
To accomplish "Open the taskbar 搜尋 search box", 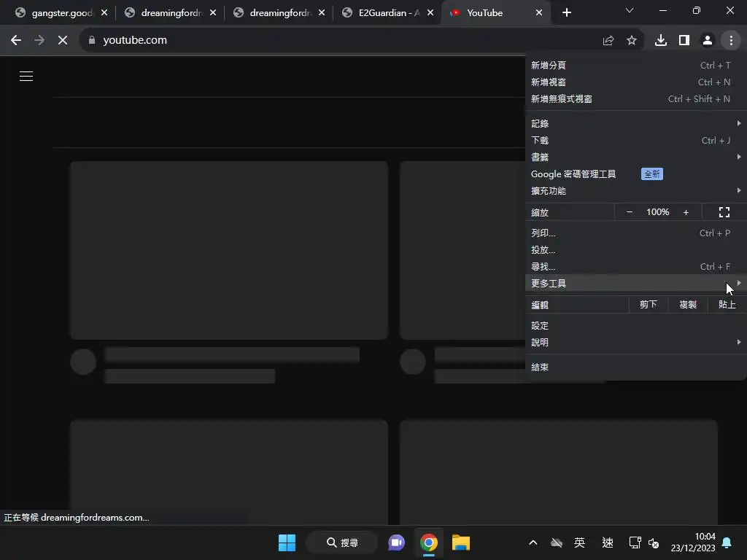I will pyautogui.click(x=342, y=542).
